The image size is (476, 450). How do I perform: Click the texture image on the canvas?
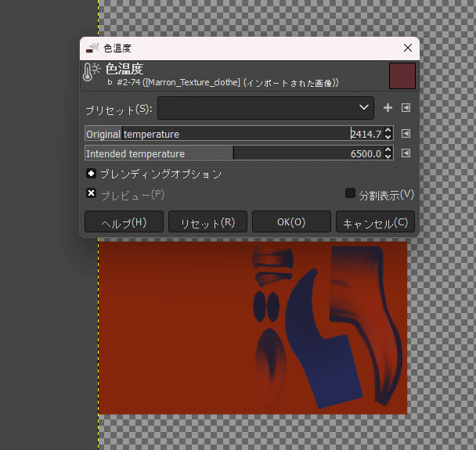tap(253, 328)
